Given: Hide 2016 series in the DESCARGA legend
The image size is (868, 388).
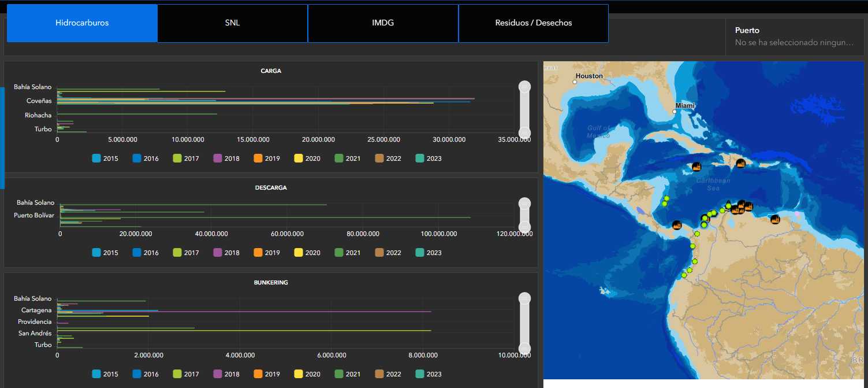Looking at the screenshot, I should point(146,253).
